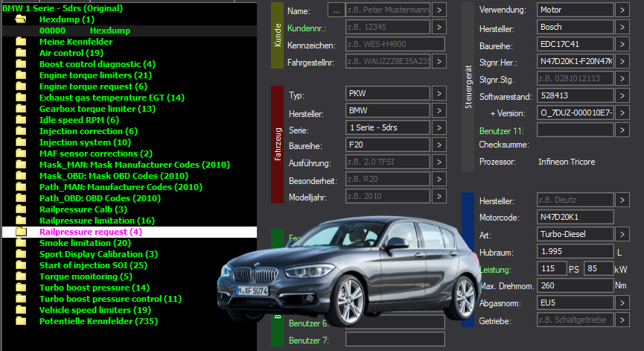
Task: Click the Exhaust gas temperature EGT folder icon
Action: [21, 98]
